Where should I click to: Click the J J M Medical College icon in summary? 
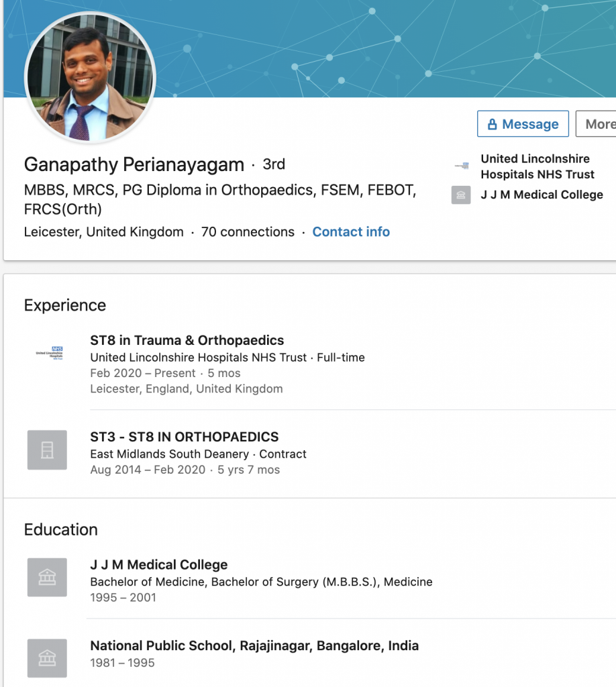(x=461, y=195)
